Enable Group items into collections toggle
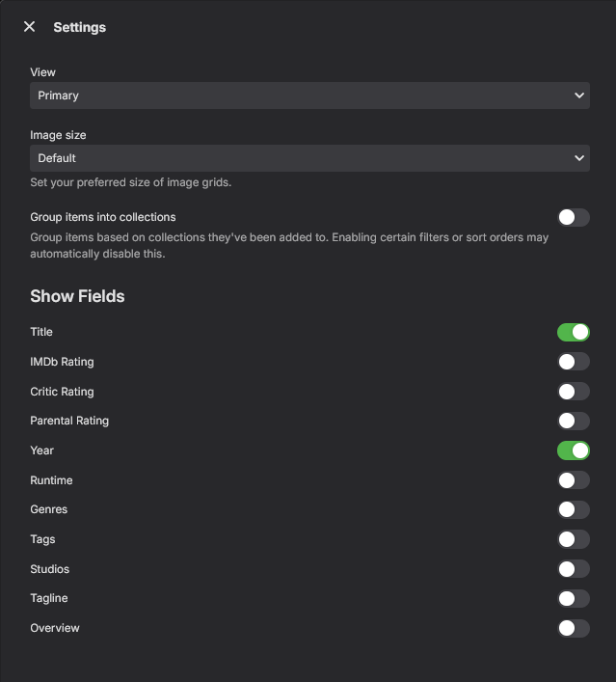This screenshot has width=616, height=682. pyautogui.click(x=573, y=217)
